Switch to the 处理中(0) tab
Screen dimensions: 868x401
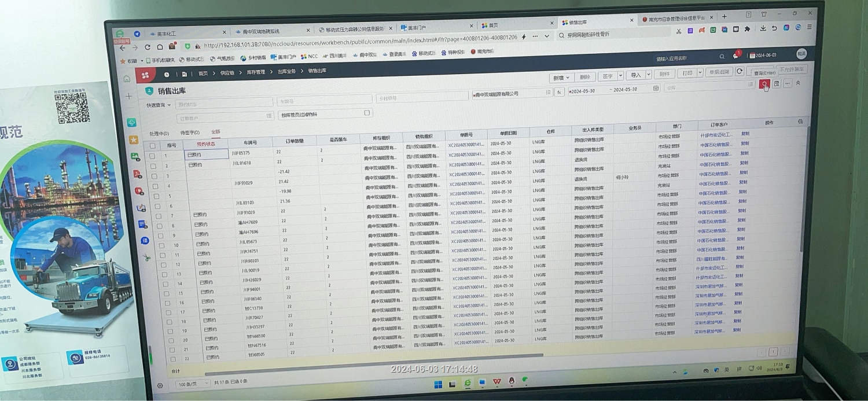(x=159, y=133)
